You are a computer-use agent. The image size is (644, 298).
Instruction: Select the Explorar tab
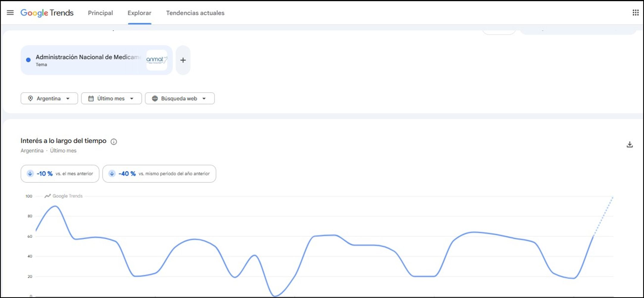point(139,13)
